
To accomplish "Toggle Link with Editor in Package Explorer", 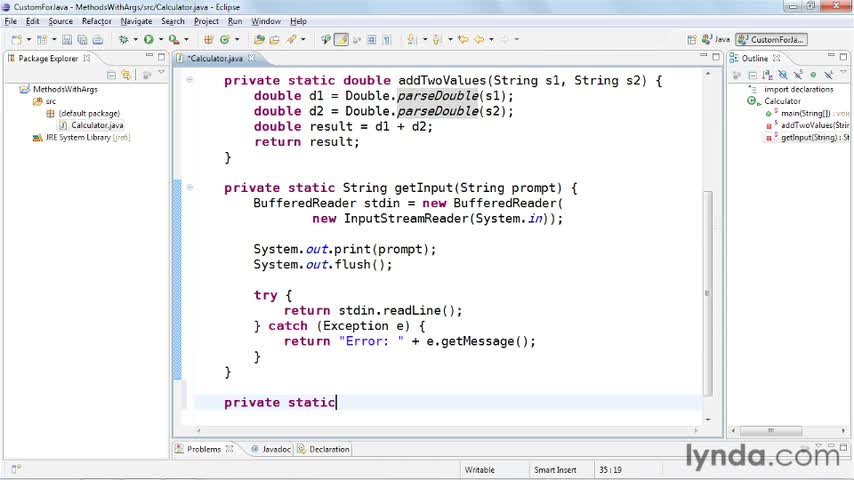I will [x=126, y=75].
